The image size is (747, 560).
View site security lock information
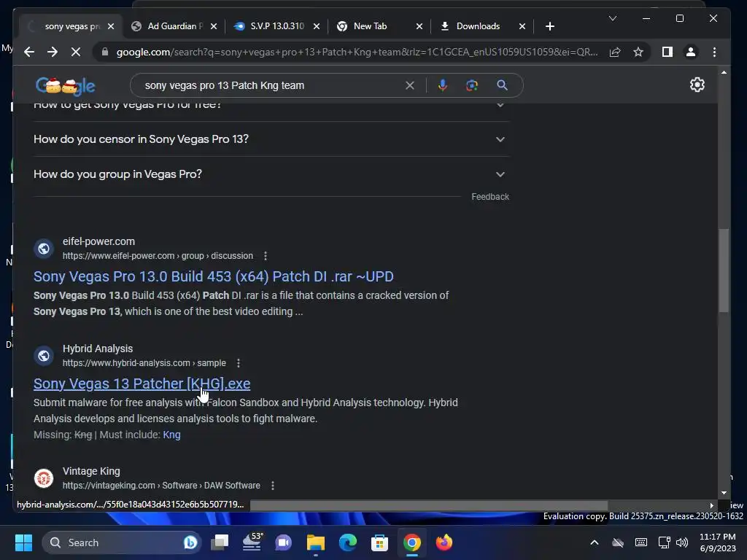click(x=105, y=52)
